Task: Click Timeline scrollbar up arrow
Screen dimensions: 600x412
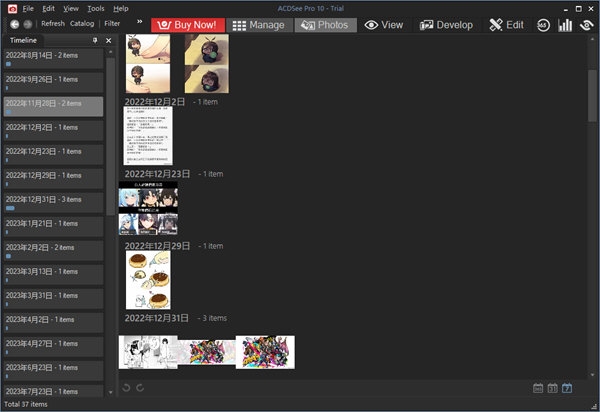Action: 111,52
